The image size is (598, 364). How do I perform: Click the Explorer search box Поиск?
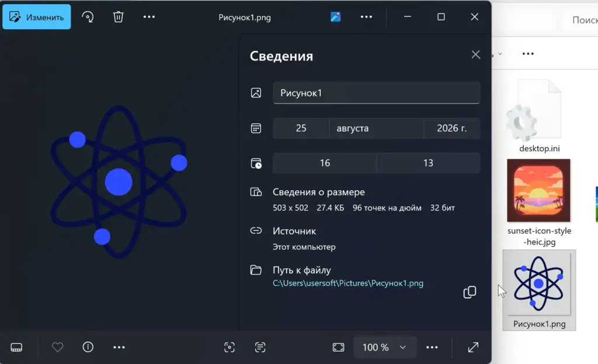581,20
